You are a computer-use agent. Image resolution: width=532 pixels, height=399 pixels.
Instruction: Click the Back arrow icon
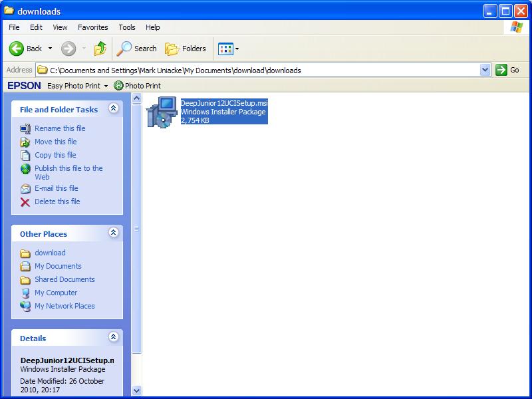(x=17, y=49)
